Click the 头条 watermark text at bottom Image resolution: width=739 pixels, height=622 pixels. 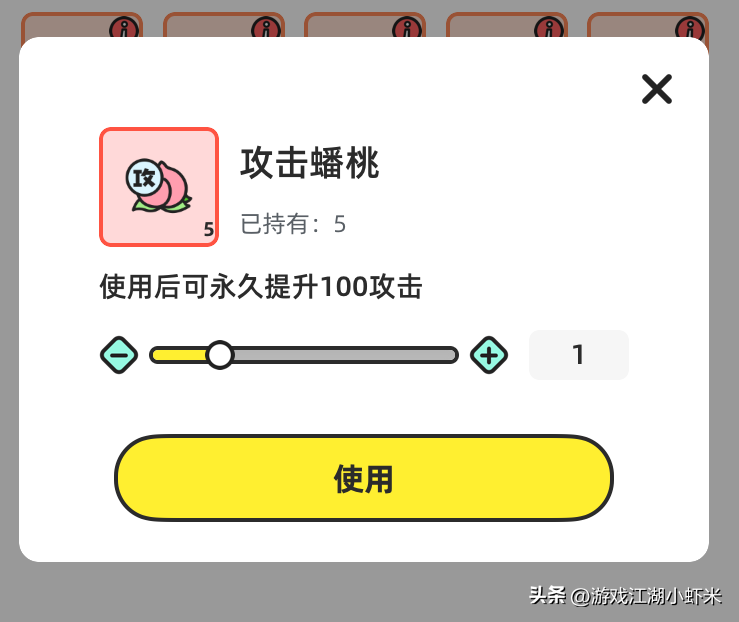[x=547, y=595]
